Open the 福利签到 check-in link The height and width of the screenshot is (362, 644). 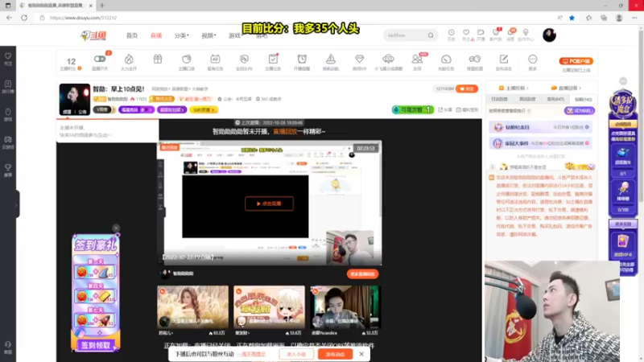467,109
